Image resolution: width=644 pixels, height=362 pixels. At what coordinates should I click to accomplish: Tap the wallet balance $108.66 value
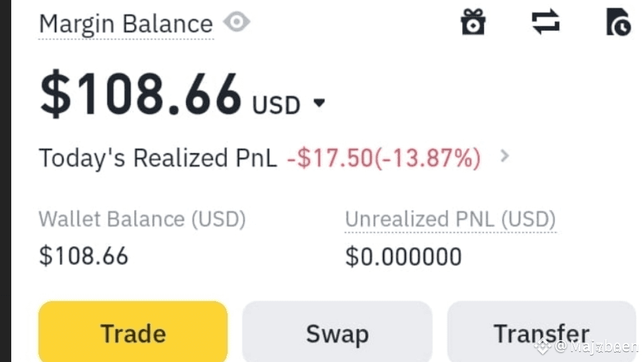pos(83,256)
